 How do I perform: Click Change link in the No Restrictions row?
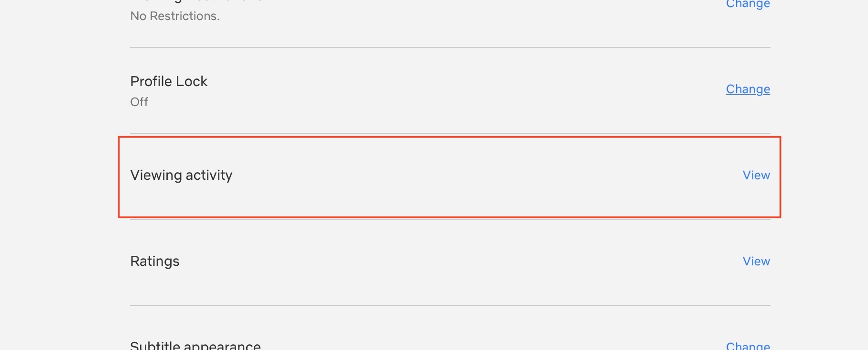click(x=748, y=4)
